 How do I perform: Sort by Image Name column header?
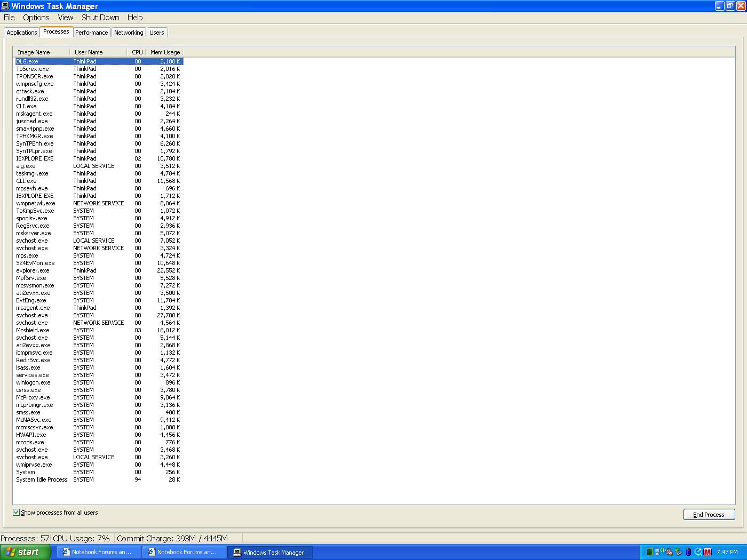tap(42, 52)
